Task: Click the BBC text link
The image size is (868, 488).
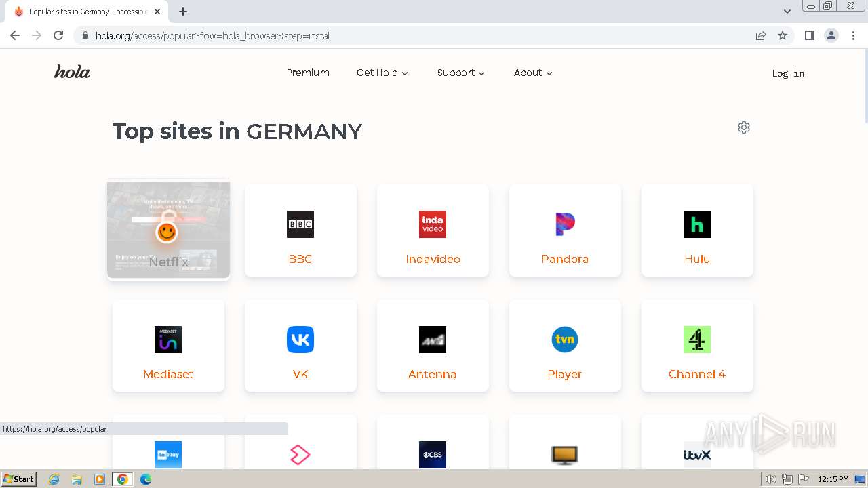Action: 300,259
